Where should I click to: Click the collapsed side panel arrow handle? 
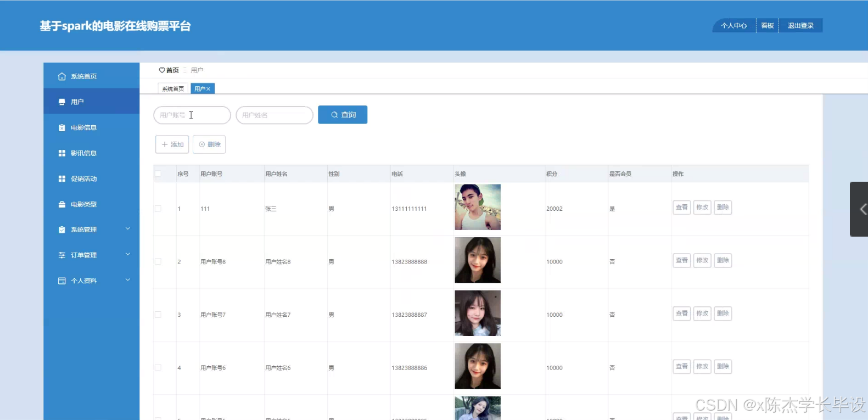860,209
